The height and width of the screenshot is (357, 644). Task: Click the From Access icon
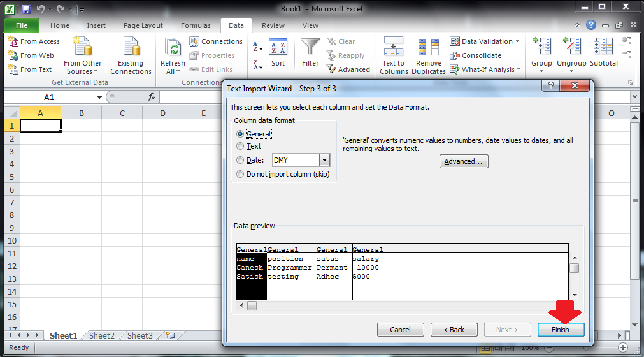pyautogui.click(x=13, y=41)
